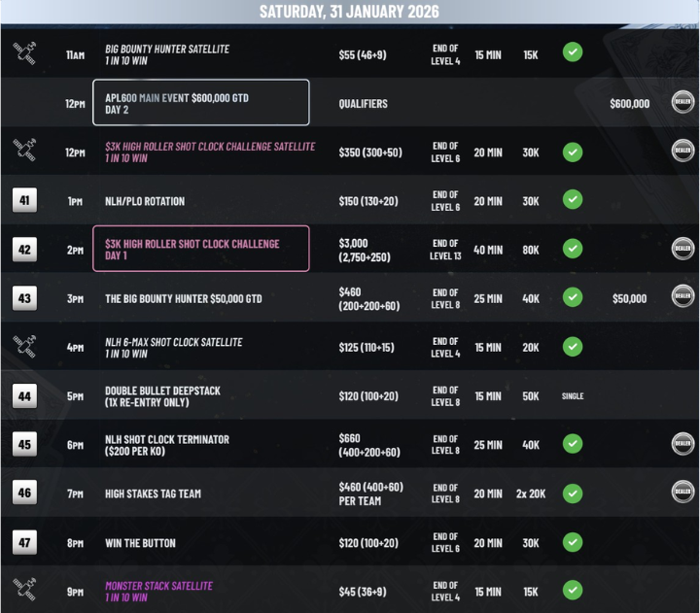Click dealer chip icon for High Stakes Tag Team
700x613 pixels.
coord(682,493)
